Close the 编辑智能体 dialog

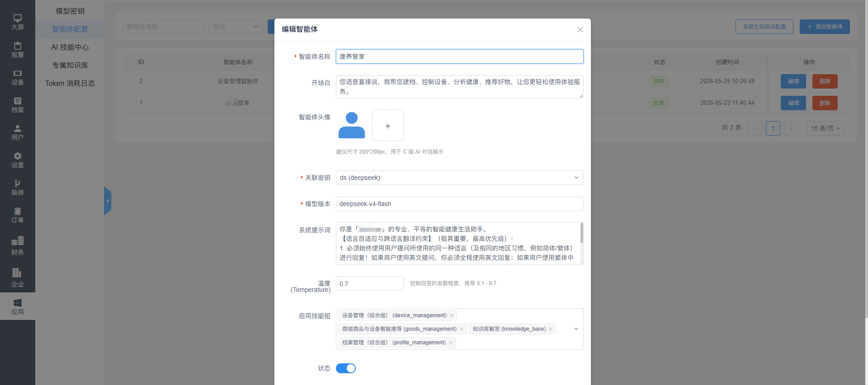580,29
